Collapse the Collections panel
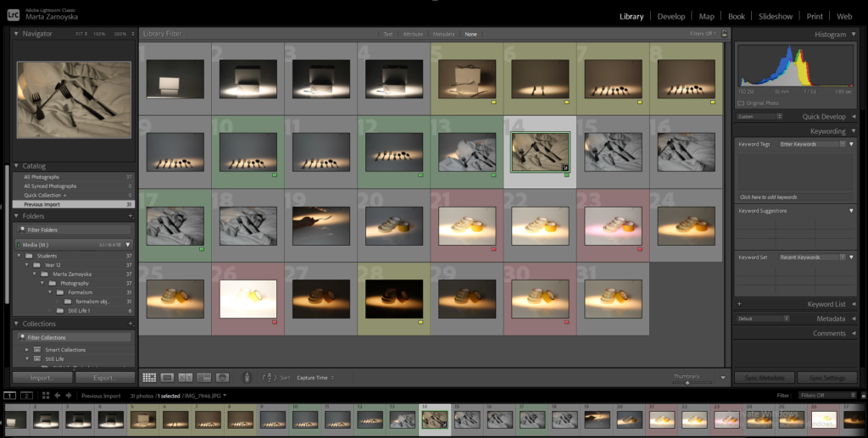Screen dimensions: 868x438 [16, 324]
